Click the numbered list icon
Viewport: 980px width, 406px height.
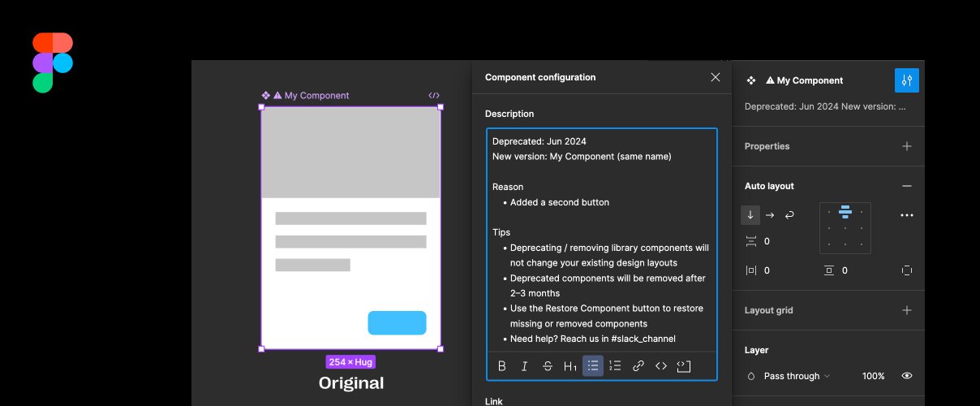coord(616,366)
